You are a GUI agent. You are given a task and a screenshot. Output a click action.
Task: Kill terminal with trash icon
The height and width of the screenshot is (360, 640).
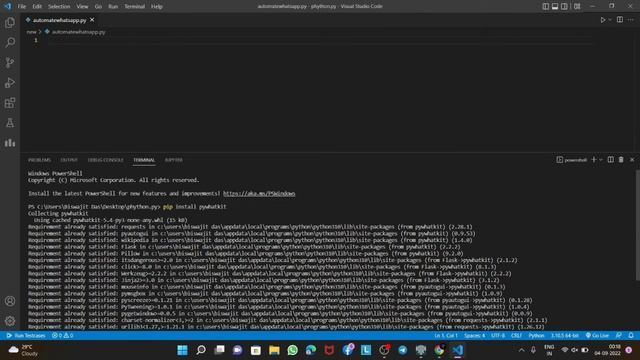point(621,160)
